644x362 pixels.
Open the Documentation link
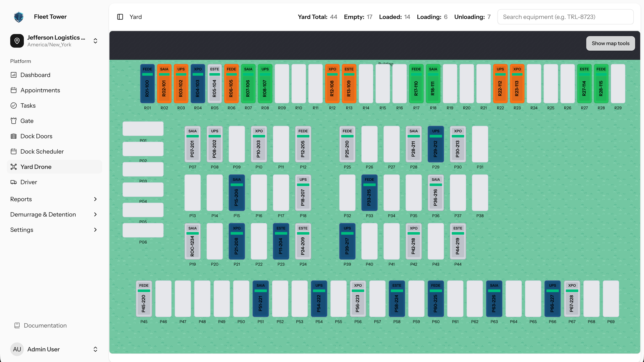click(45, 325)
